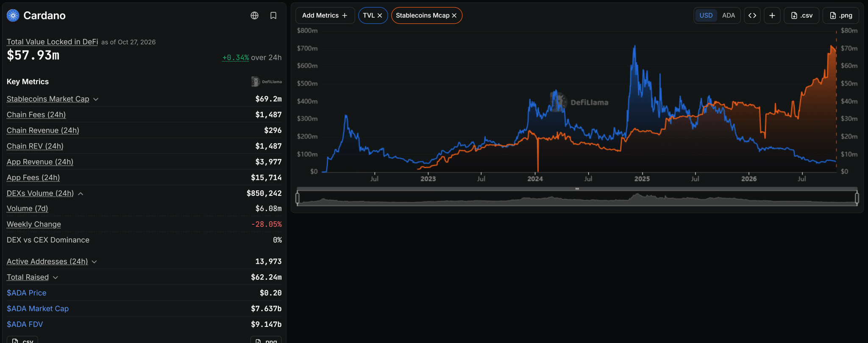This screenshot has height=343, width=868.
Task: Expand the Active Addresses (24h) row
Action: coord(94,262)
